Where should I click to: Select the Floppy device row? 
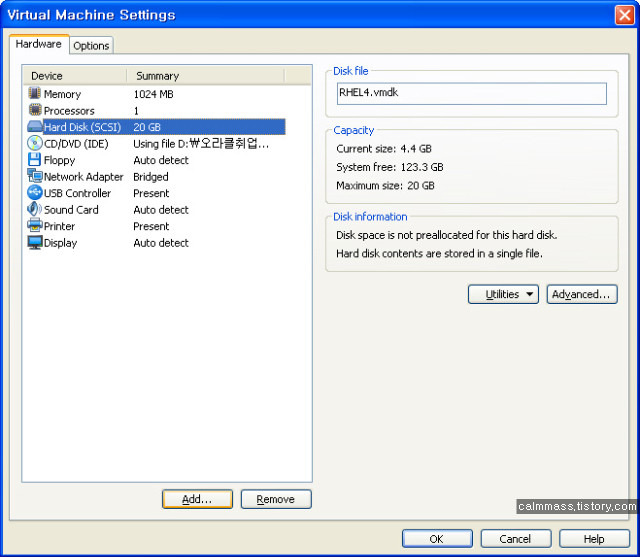pyautogui.click(x=156, y=160)
